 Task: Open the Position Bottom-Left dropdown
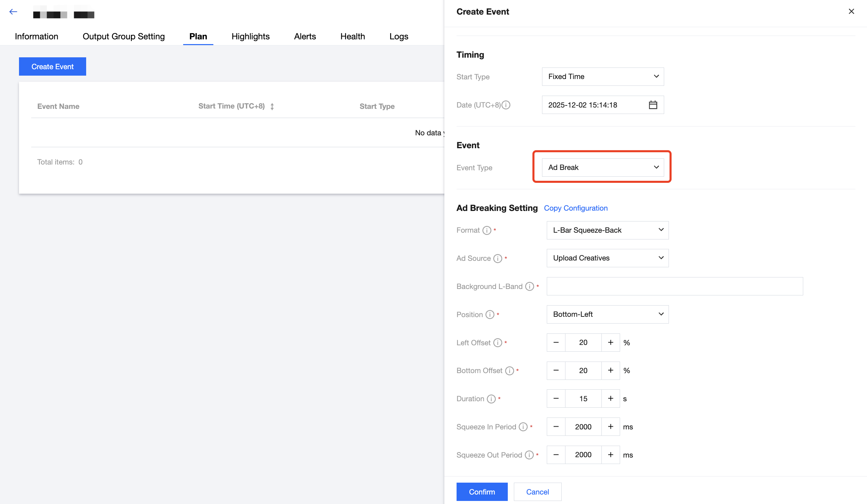click(607, 314)
